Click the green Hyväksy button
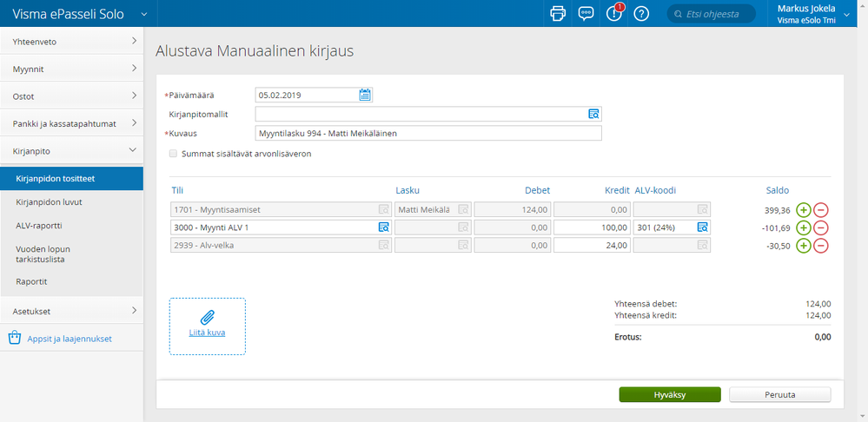Viewport: 868px width, 422px height. click(669, 394)
